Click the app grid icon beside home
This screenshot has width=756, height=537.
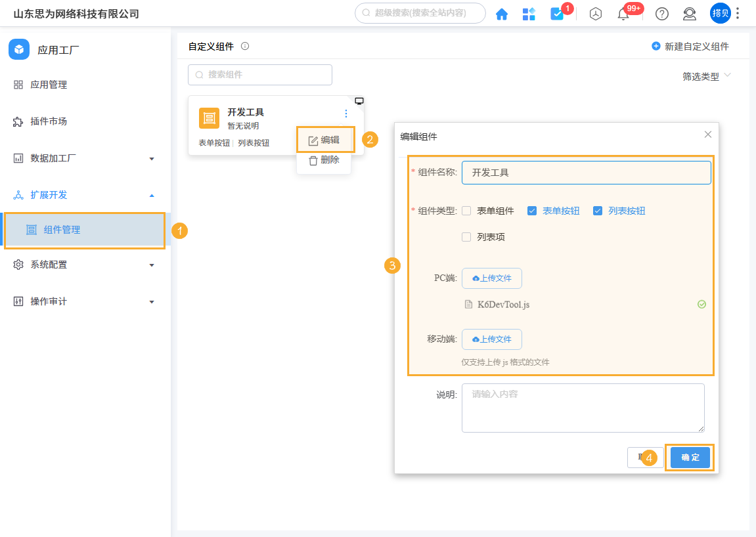coord(529,13)
